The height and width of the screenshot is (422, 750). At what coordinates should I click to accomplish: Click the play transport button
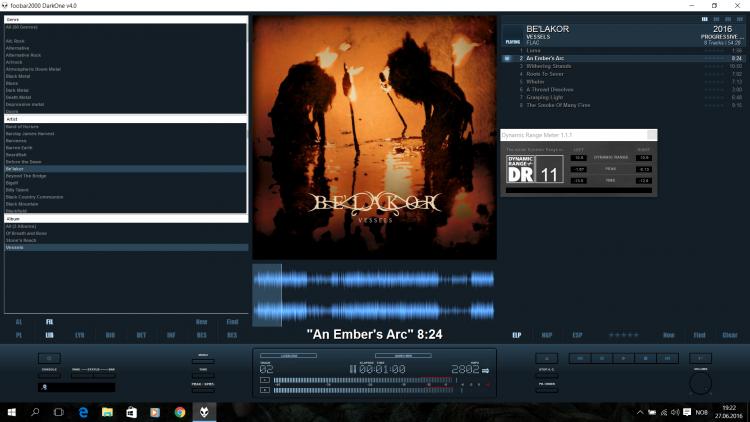pyautogui.click(x=624, y=358)
